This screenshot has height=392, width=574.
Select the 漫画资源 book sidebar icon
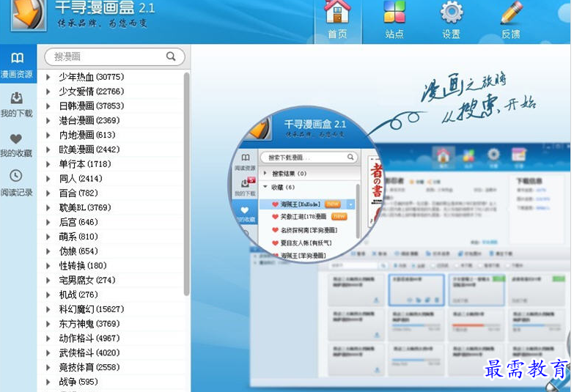pos(17,64)
